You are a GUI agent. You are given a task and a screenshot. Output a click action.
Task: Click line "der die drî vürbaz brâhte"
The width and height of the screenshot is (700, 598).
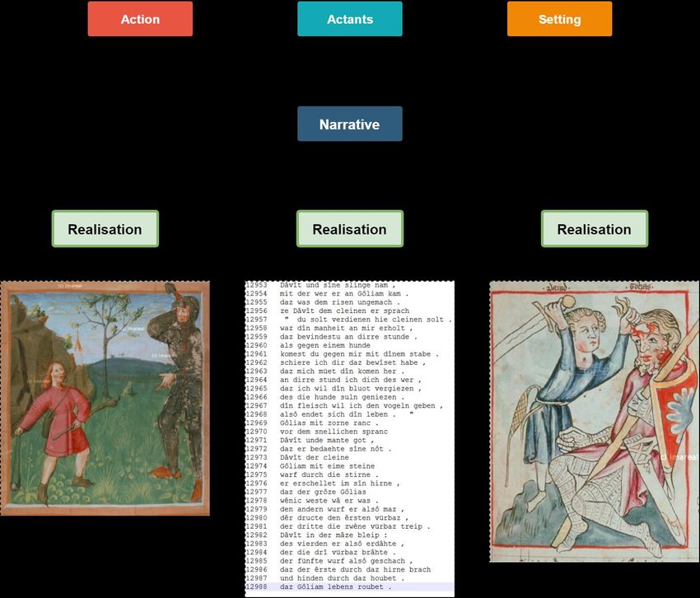[338, 552]
